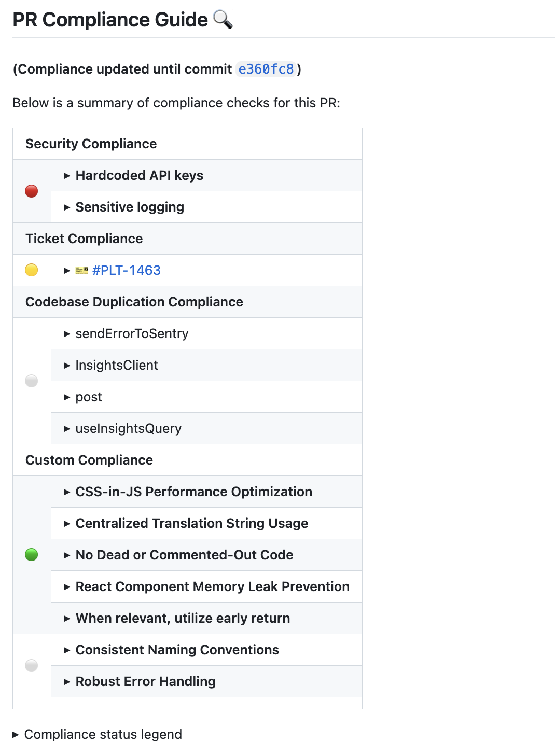Click the yellow Ticket Compliance status circle
The image size is (555, 756).
pos(32,270)
